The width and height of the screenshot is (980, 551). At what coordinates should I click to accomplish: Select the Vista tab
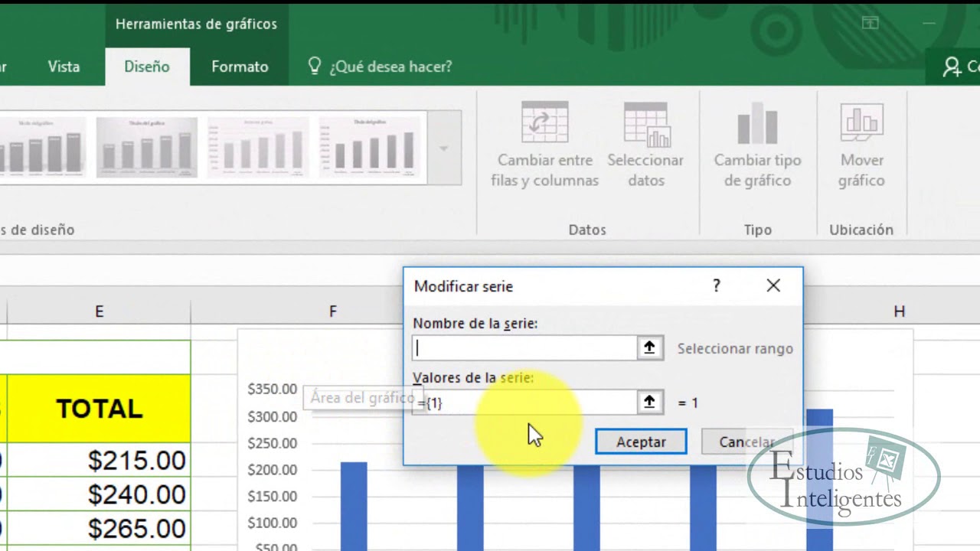64,67
